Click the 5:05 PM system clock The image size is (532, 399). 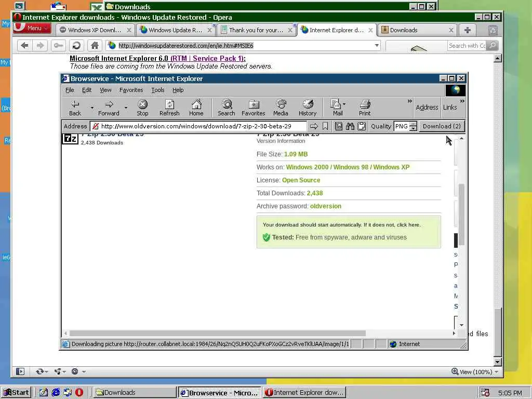(x=510, y=393)
